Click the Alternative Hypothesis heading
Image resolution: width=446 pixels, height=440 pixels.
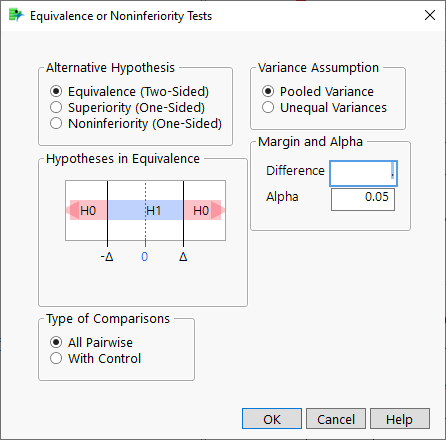(110, 68)
